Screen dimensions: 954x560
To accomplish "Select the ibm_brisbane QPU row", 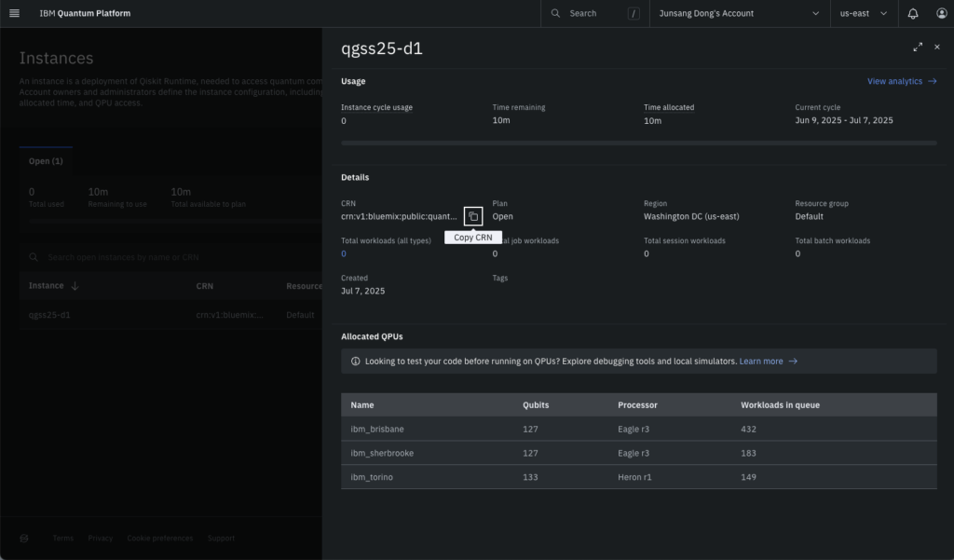I will [x=639, y=430].
